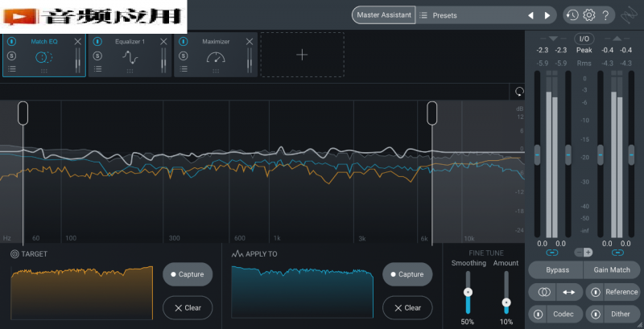
Task: Open the Codec panel
Action: [563, 315]
